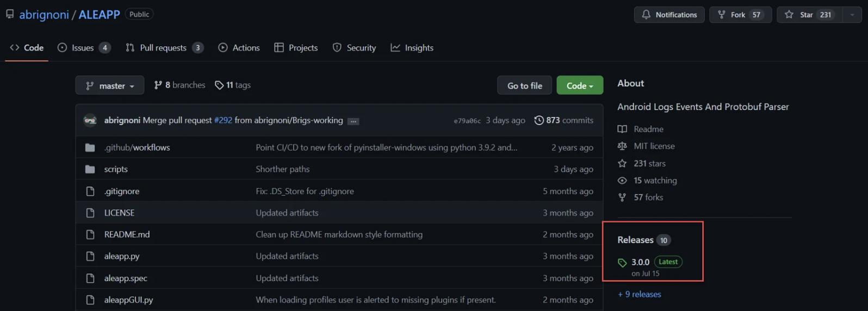The height and width of the screenshot is (311, 868).
Task: Expand the Star lists dropdown arrow
Action: [852, 15]
